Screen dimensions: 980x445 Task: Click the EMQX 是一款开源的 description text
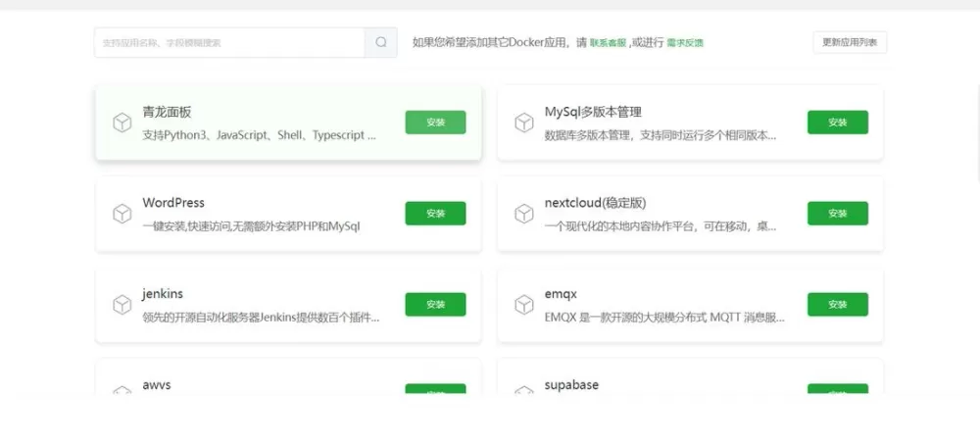coord(664,318)
